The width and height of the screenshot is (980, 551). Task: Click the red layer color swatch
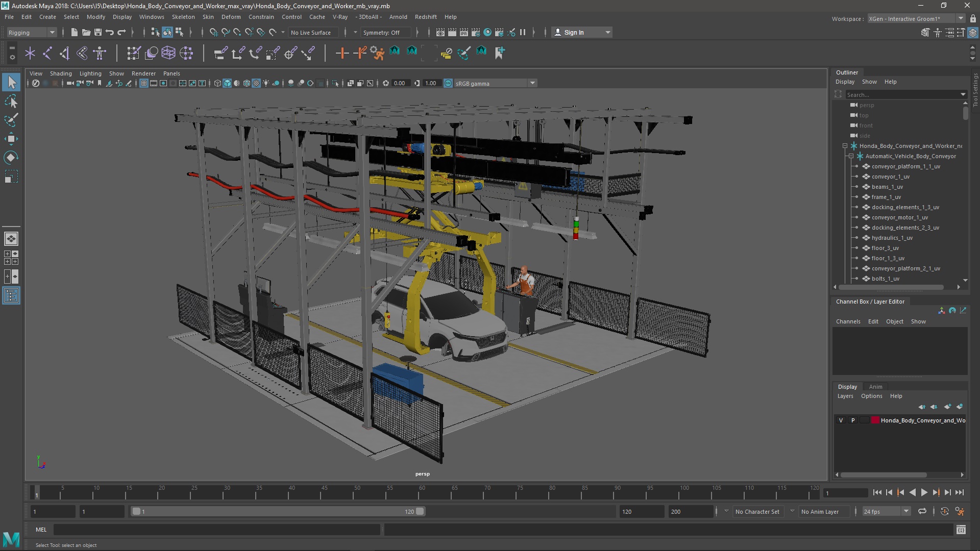pos(875,420)
